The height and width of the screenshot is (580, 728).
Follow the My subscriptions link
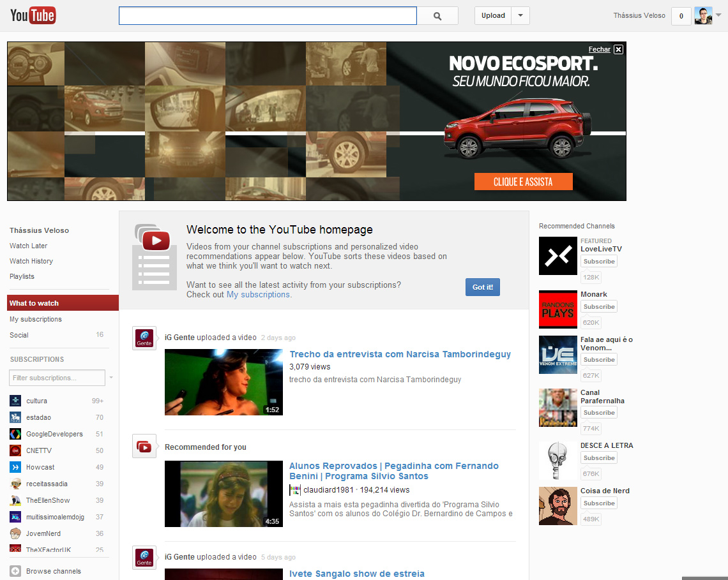pos(259,295)
